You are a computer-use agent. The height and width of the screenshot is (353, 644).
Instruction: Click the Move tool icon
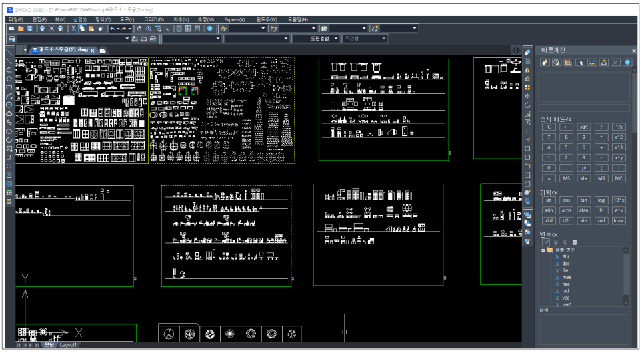(527, 96)
